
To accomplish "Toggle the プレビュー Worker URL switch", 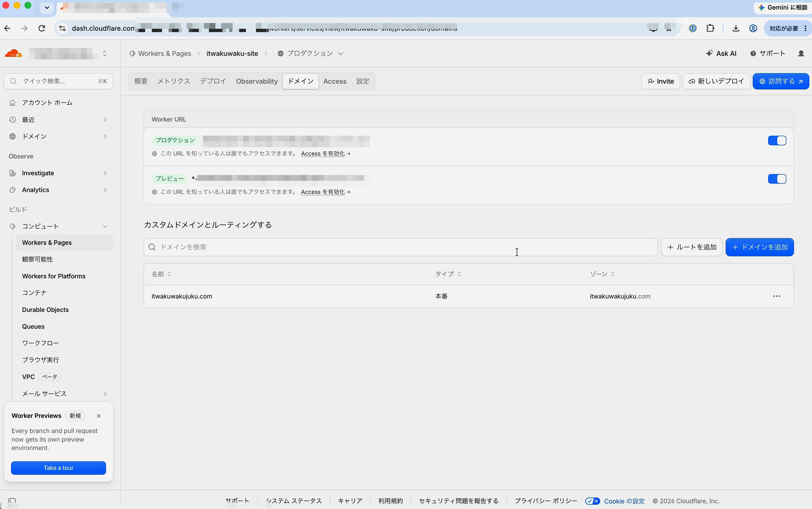I will (777, 179).
